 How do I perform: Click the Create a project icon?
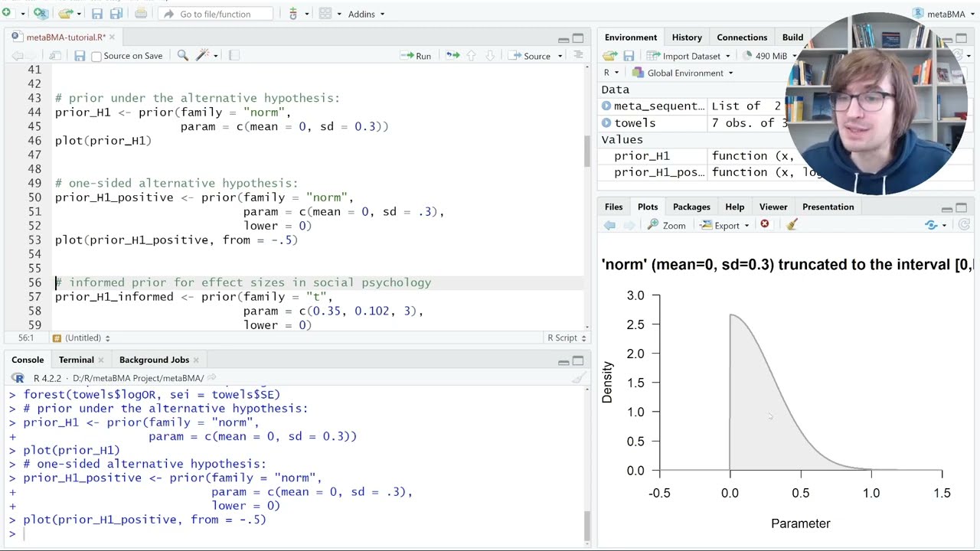click(40, 13)
